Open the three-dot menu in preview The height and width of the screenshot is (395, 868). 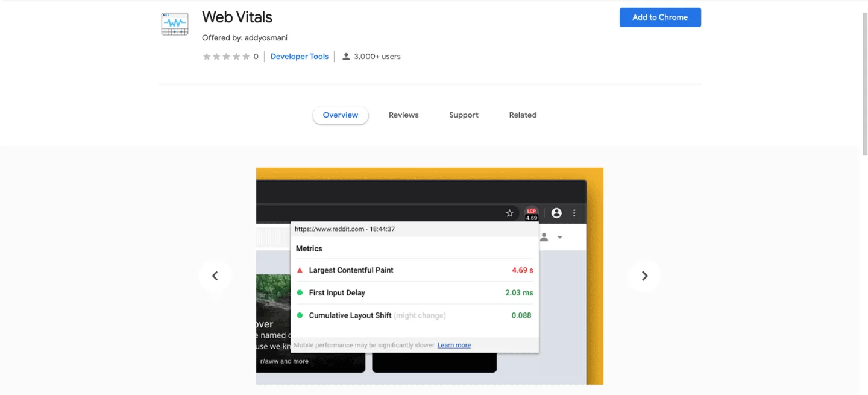pos(574,213)
